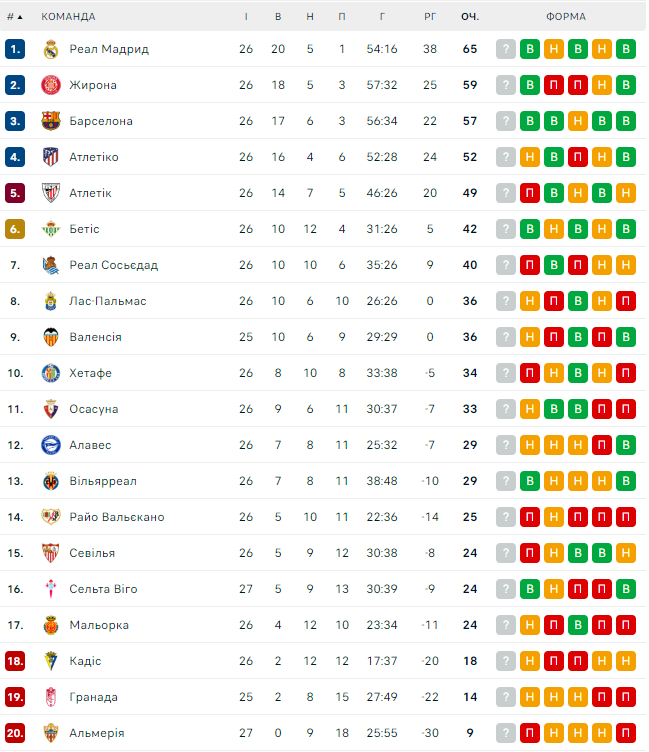
Task: Open the Реал Сосьєдад team link
Action: 113,265
